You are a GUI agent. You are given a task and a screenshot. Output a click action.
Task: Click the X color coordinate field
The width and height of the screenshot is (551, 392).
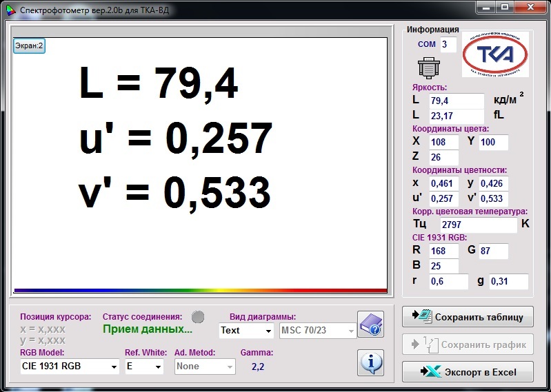pyautogui.click(x=443, y=142)
